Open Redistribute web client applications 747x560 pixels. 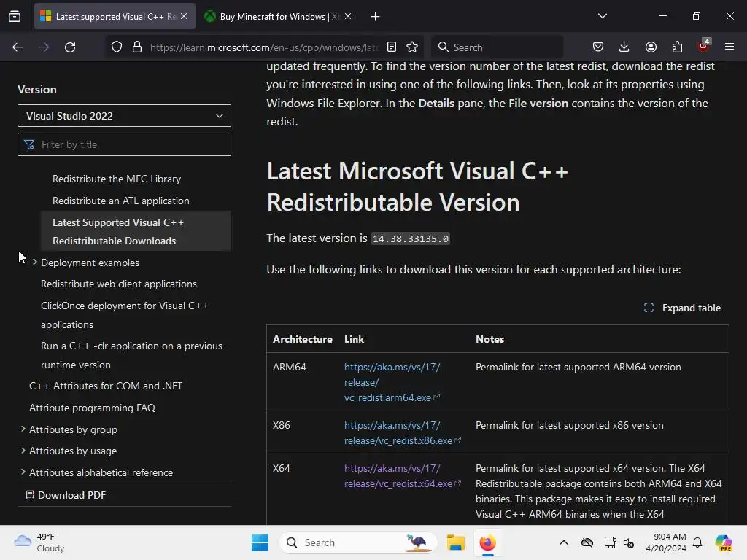(x=119, y=284)
